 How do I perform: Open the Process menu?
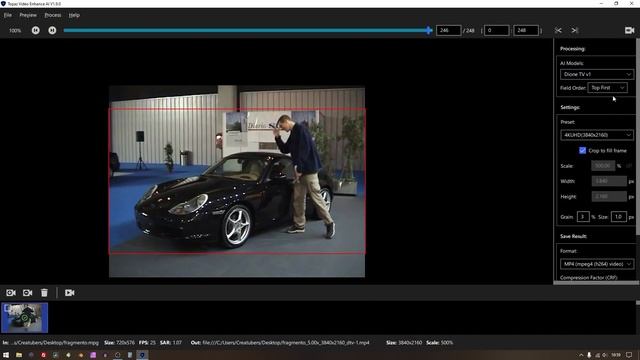pyautogui.click(x=53, y=15)
